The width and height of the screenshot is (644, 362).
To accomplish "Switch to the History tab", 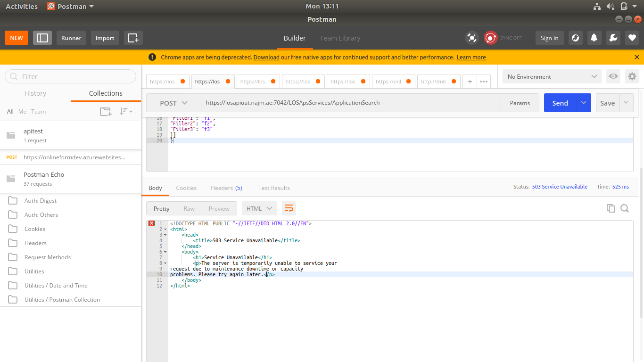I will [35, 93].
